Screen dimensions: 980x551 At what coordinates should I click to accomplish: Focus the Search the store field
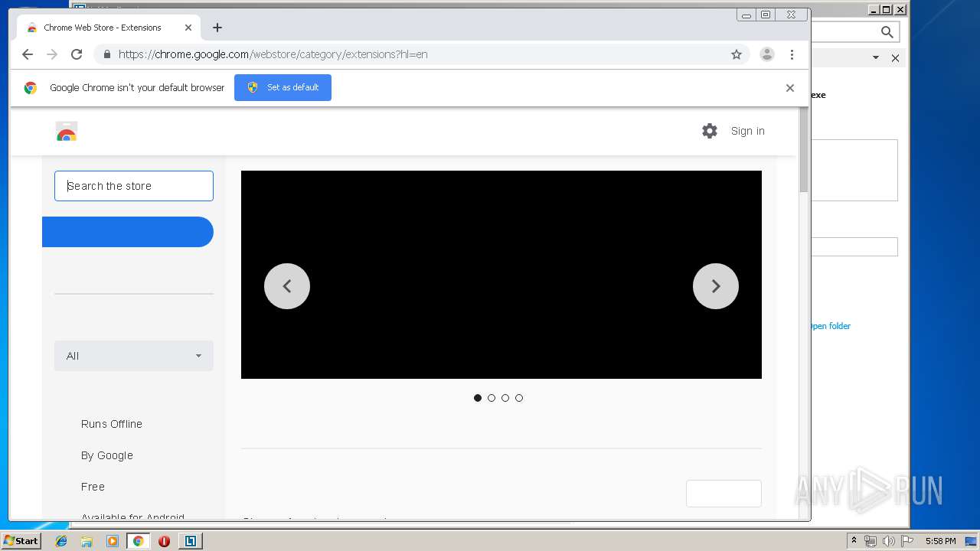(x=134, y=186)
